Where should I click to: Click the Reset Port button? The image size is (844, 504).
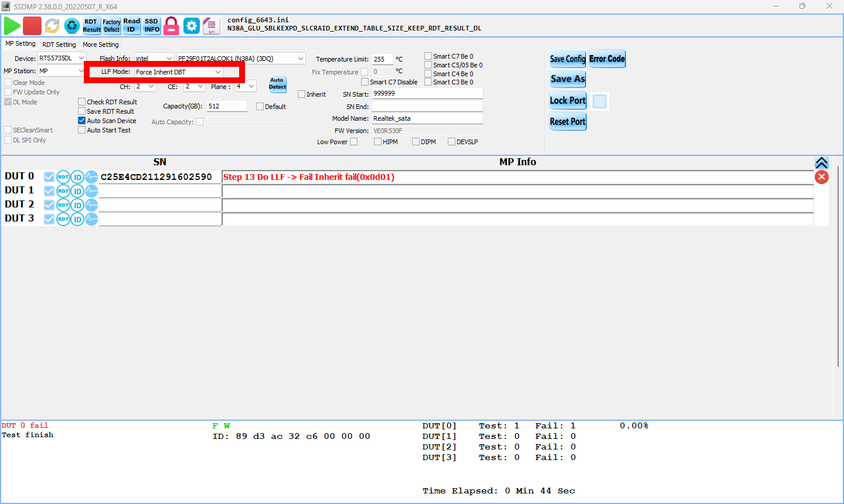pos(567,122)
